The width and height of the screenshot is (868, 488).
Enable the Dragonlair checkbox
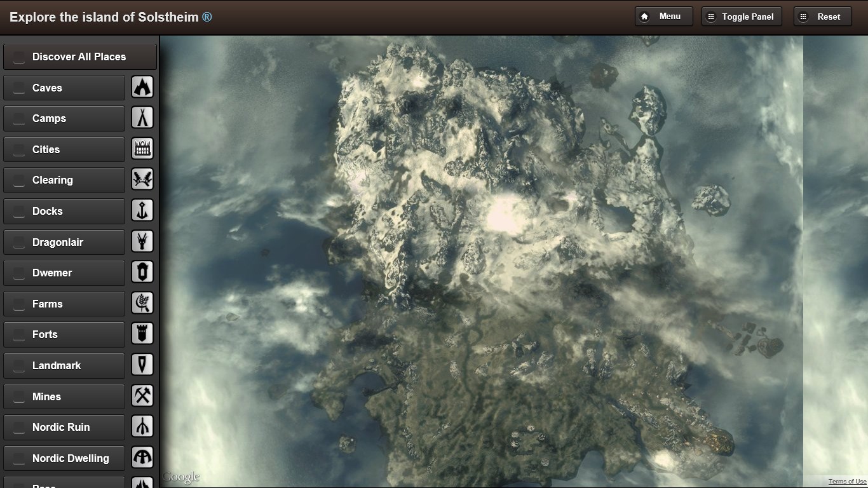(19, 243)
